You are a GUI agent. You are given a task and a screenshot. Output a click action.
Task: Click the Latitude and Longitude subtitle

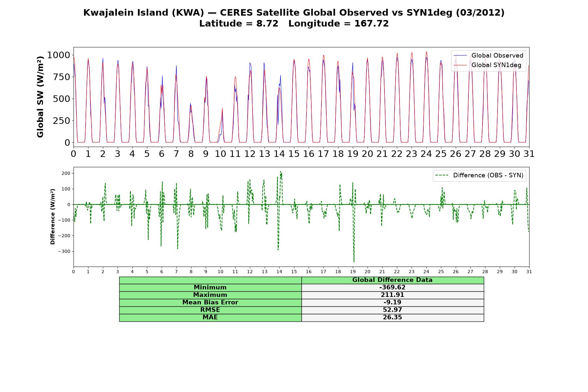tap(294, 24)
